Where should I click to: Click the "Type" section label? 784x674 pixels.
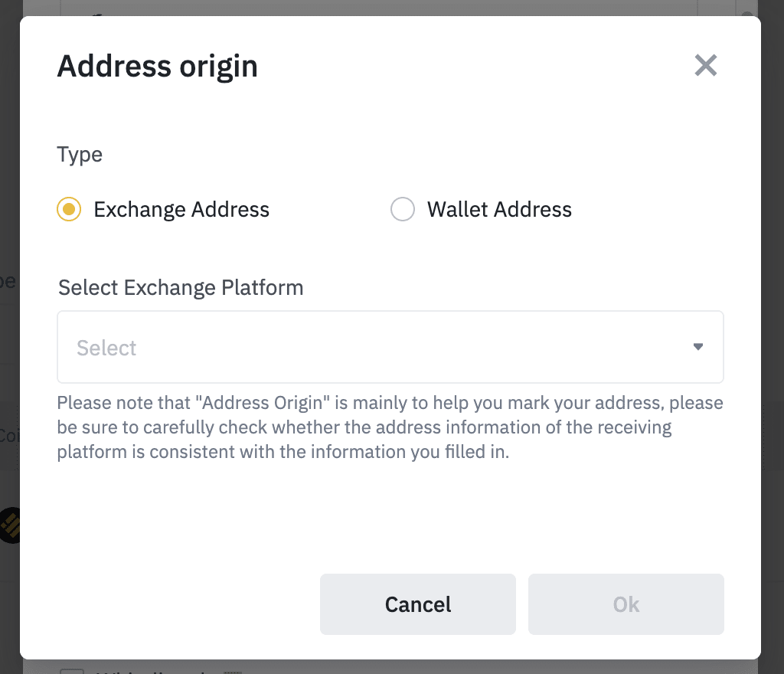point(80,155)
